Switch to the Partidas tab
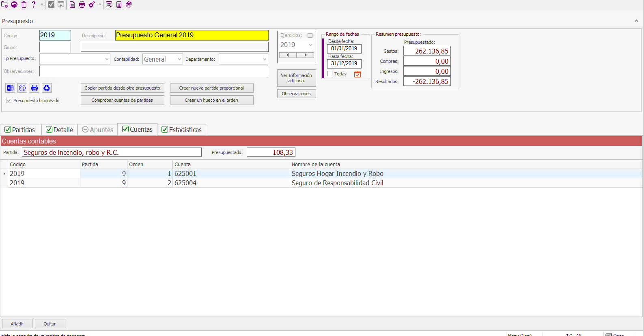This screenshot has width=644, height=336. [20, 130]
